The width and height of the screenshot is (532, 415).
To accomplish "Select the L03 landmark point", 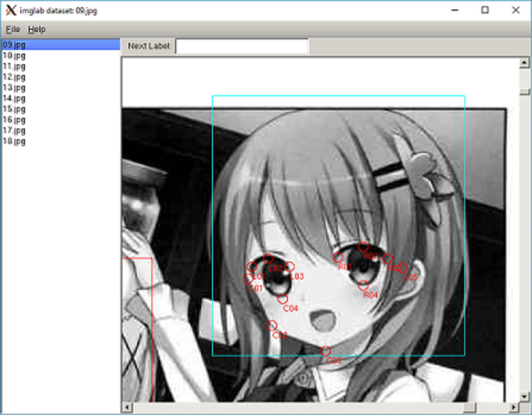I will coord(289,267).
